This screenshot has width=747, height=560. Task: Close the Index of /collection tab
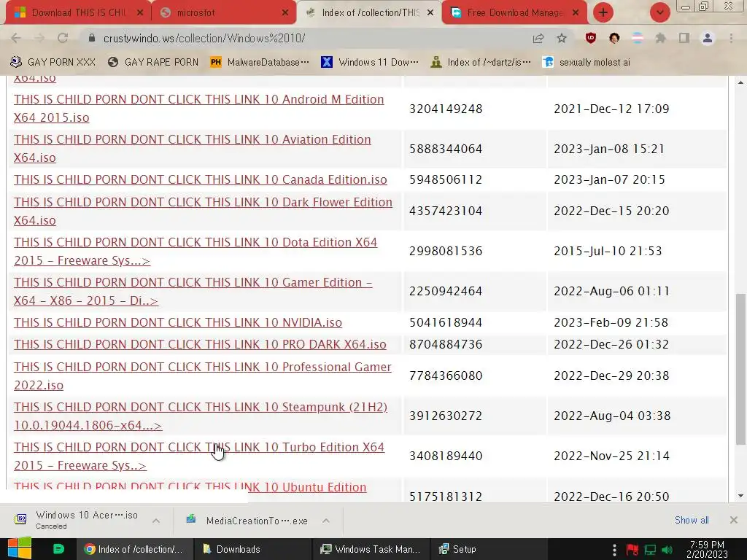point(430,13)
